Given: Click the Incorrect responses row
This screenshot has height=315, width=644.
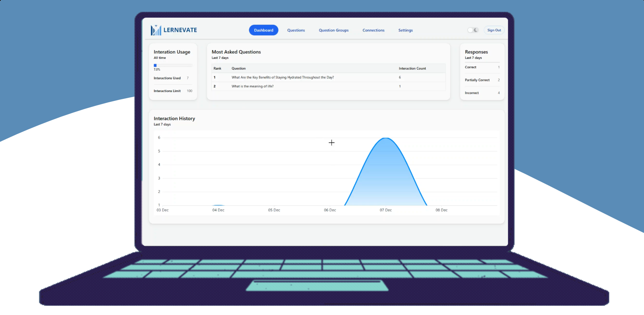Looking at the screenshot, I should pyautogui.click(x=482, y=93).
